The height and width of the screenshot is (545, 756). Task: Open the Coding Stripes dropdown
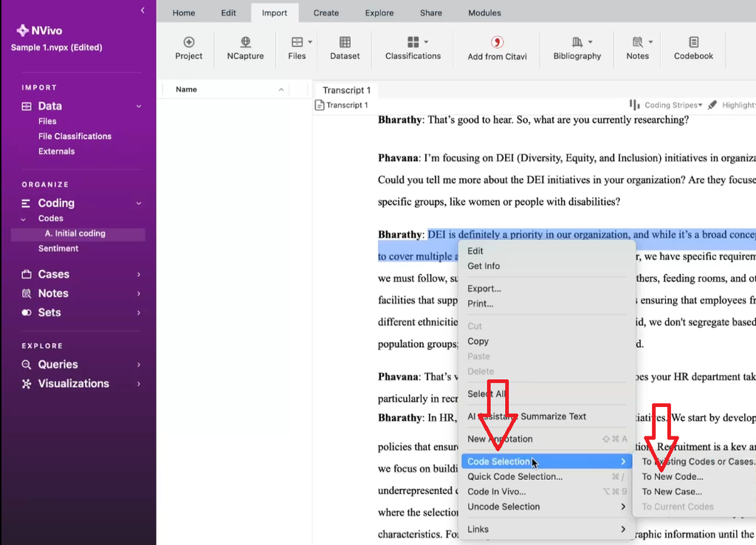pos(700,105)
